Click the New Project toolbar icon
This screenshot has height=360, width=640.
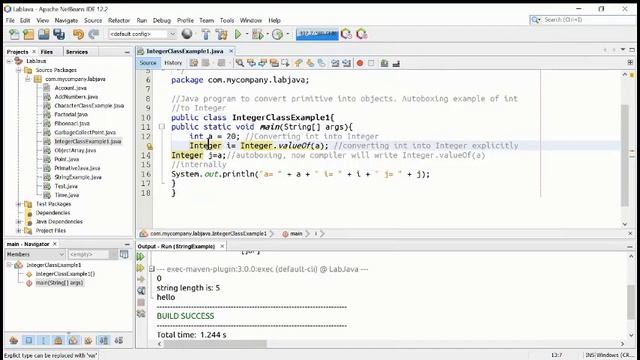pyautogui.click(x=29, y=34)
